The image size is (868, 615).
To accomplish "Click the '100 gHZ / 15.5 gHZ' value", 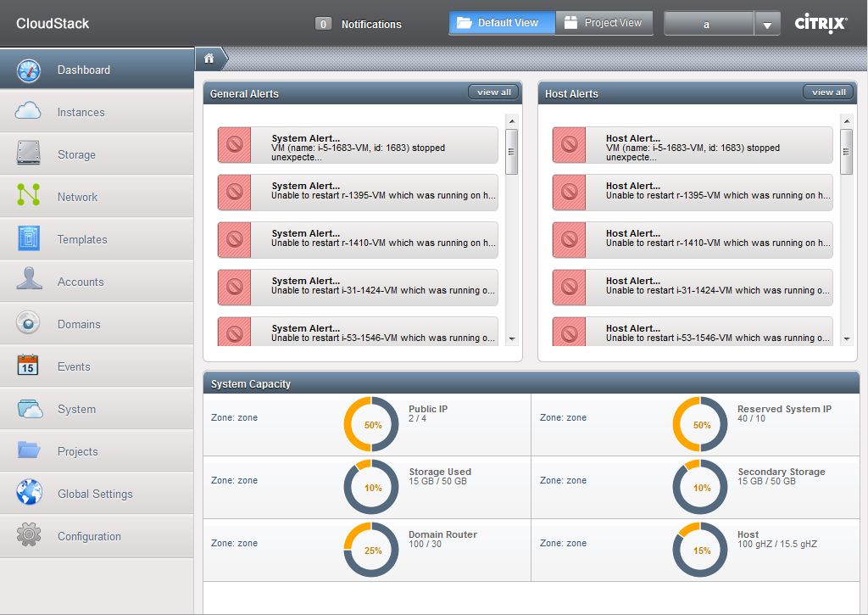I will coord(776,544).
